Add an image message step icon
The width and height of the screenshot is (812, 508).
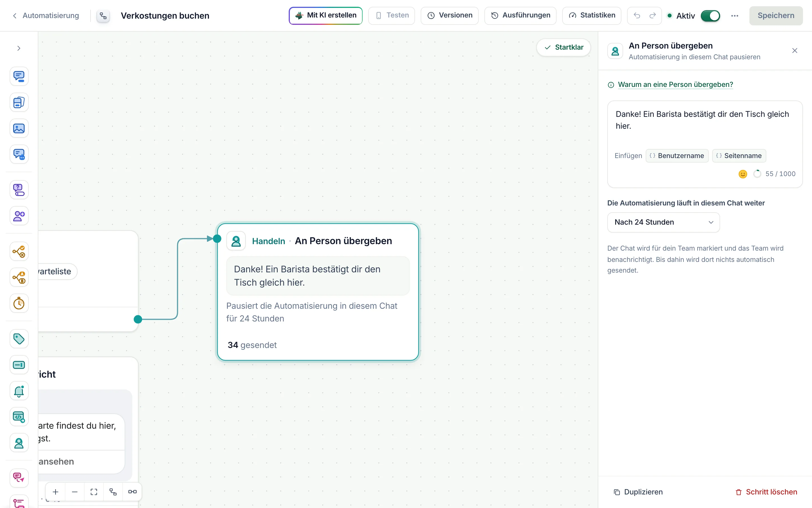point(19,128)
